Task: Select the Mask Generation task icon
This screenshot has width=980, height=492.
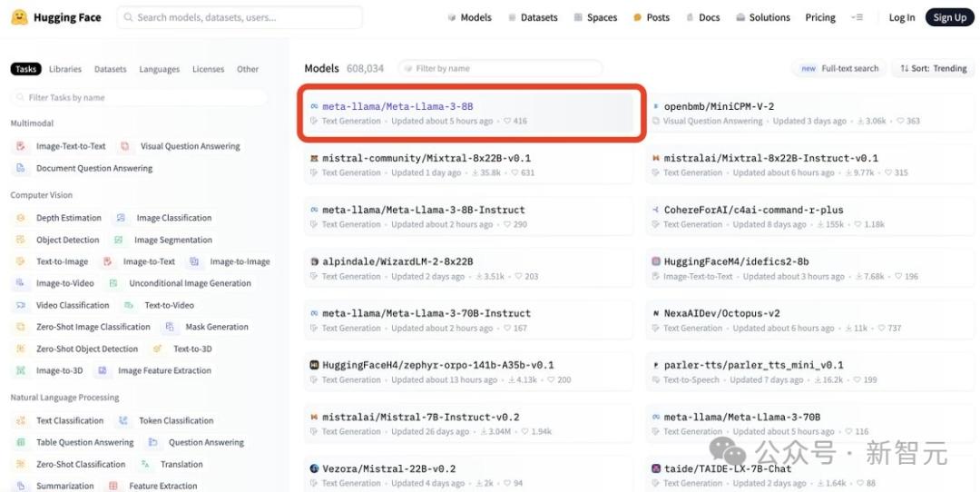Action: [x=170, y=327]
